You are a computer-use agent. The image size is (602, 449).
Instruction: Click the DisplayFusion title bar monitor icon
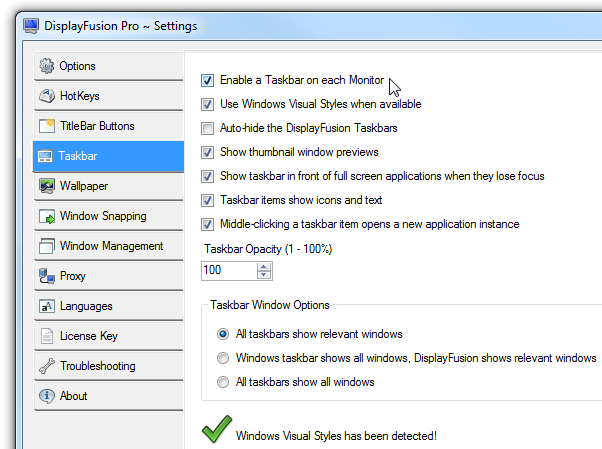pyautogui.click(x=31, y=26)
